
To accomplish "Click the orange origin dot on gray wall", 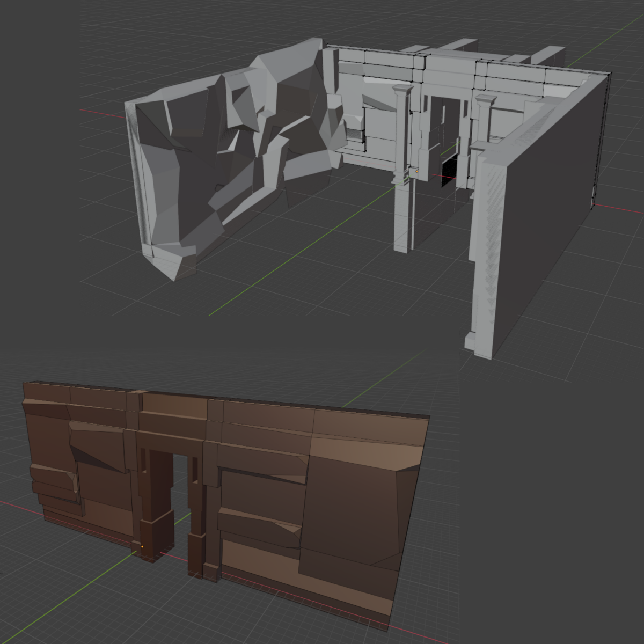I will click(416, 171).
